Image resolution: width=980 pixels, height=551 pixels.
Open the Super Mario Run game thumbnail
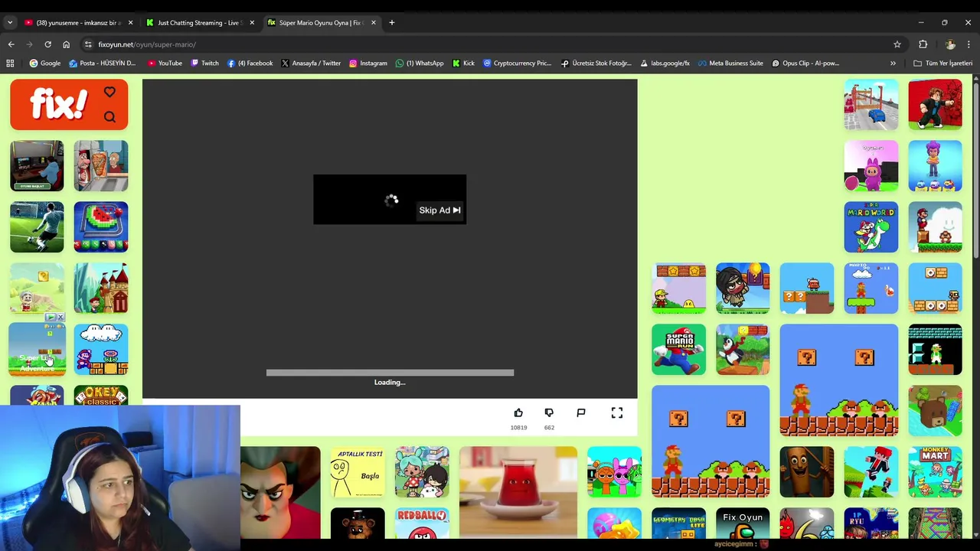(x=679, y=350)
